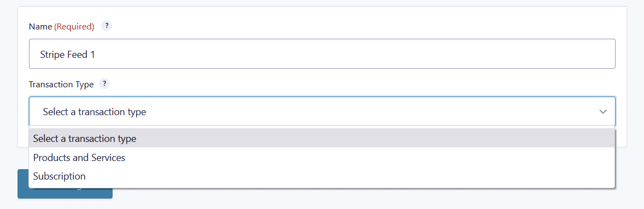644x209 pixels.
Task: Collapse the Transaction Type select box
Action: [322, 111]
